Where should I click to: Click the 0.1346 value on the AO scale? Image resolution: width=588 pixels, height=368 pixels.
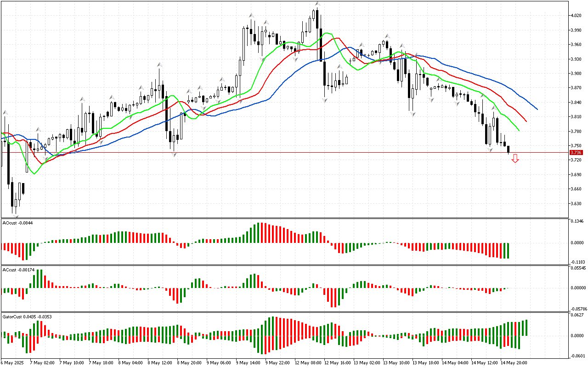point(576,221)
